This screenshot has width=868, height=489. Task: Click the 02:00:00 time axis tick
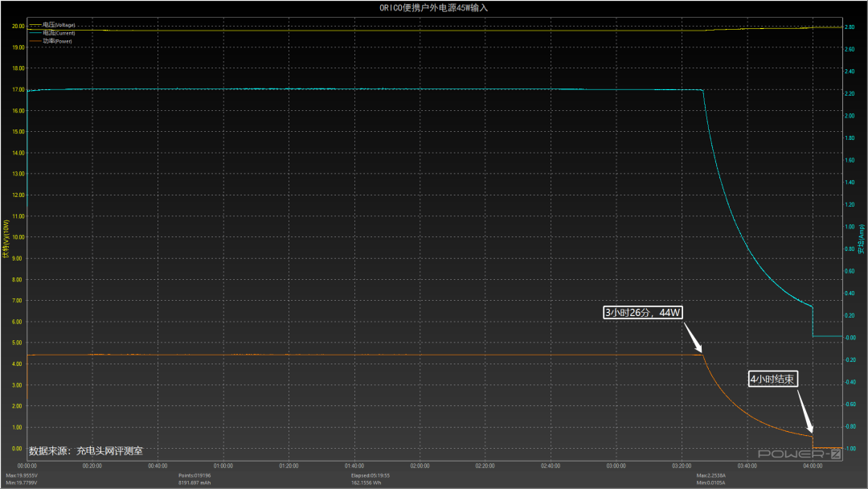pyautogui.click(x=420, y=466)
